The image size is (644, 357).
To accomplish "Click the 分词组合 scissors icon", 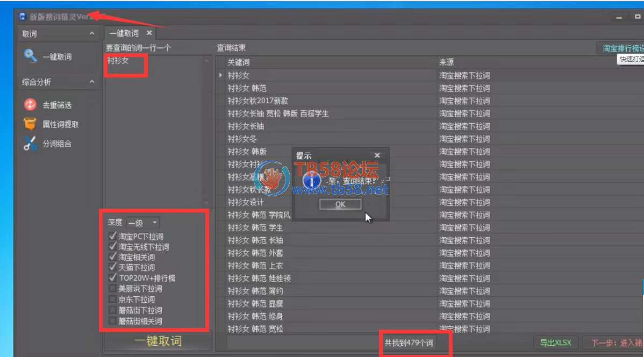I will 30,144.
